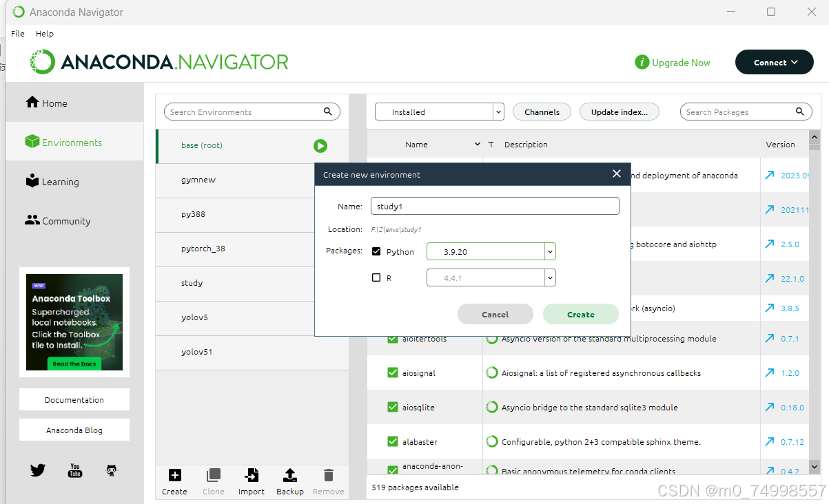The width and height of the screenshot is (829, 504).
Task: Click the upgrade arrow next to version 3.8.5
Action: click(x=770, y=308)
